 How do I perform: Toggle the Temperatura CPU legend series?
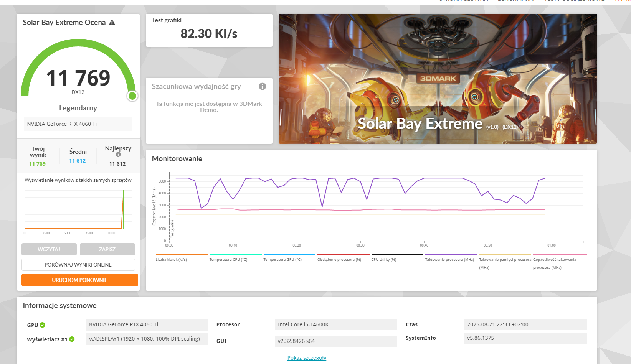pos(228,259)
